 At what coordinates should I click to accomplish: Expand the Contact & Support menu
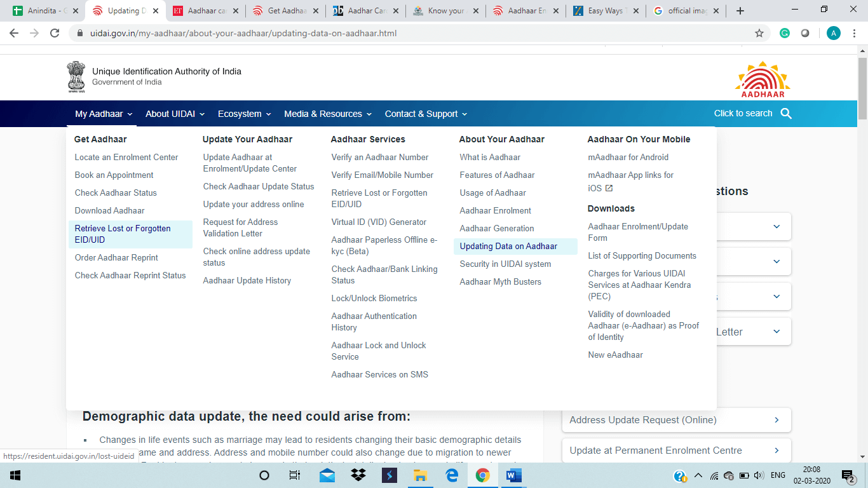pyautogui.click(x=426, y=114)
